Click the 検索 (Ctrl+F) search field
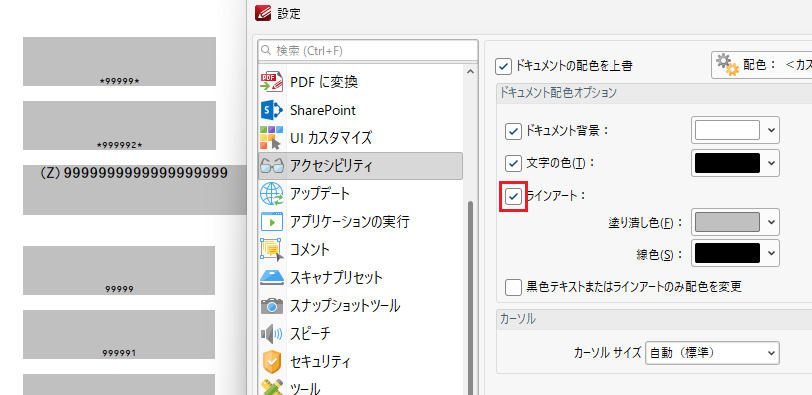This screenshot has width=812, height=395. [x=368, y=51]
